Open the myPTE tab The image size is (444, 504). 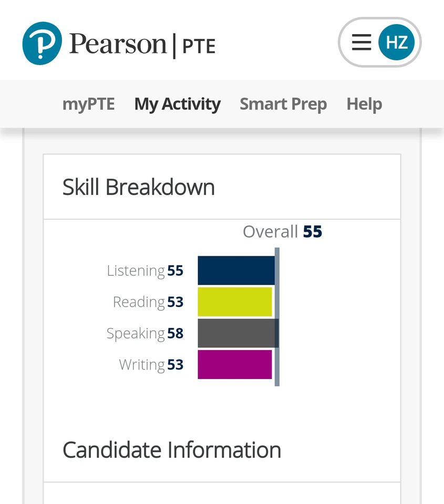[88, 104]
